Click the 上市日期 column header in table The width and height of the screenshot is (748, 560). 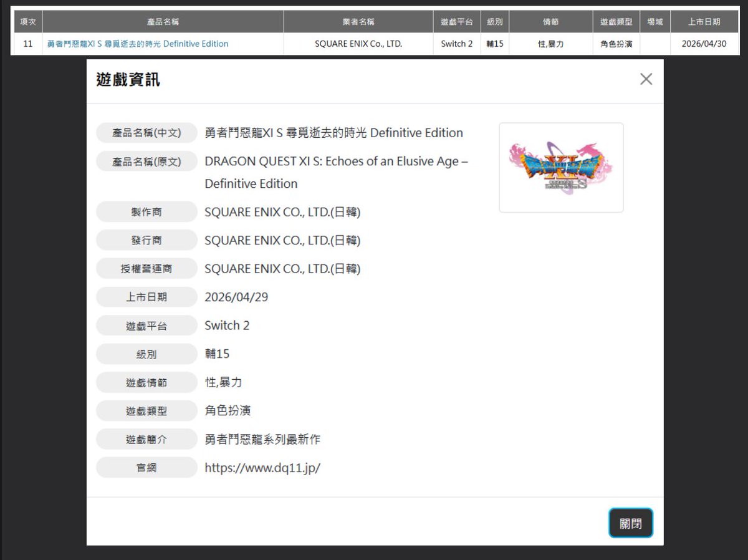pos(704,22)
